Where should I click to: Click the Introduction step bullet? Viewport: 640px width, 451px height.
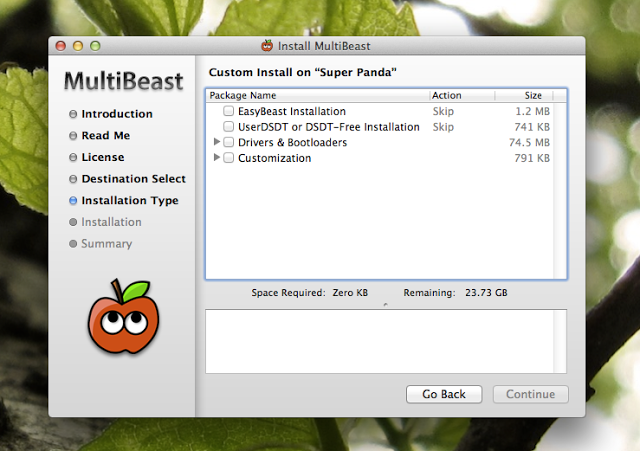point(73,114)
